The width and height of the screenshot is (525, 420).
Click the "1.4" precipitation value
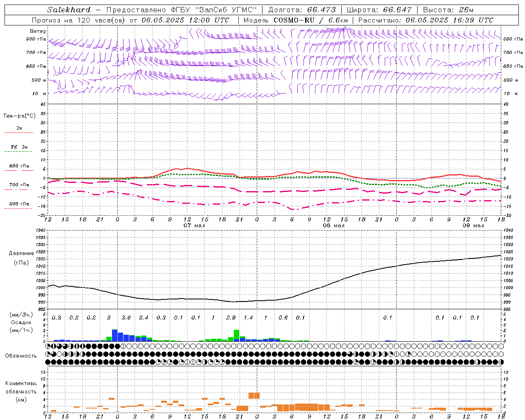pyautogui.click(x=249, y=317)
